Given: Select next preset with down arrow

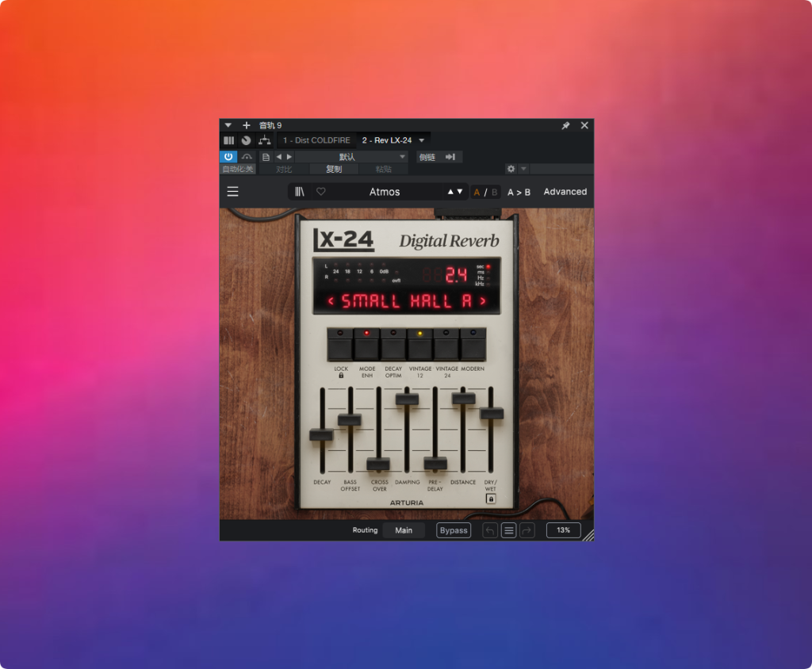Looking at the screenshot, I should tap(460, 192).
